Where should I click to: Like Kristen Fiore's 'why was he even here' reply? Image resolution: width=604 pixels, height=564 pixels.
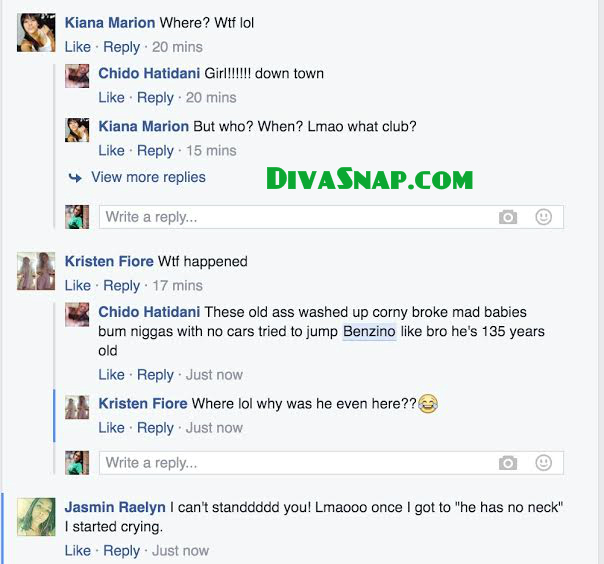click(112, 428)
